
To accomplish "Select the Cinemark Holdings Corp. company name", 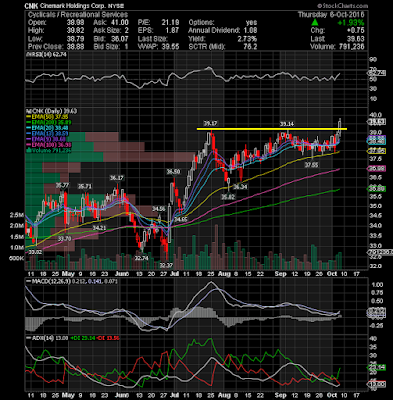I will pos(72,6).
